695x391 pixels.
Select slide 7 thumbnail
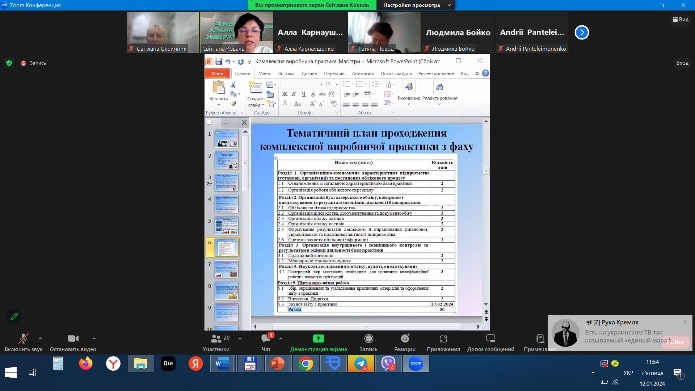tap(226, 270)
